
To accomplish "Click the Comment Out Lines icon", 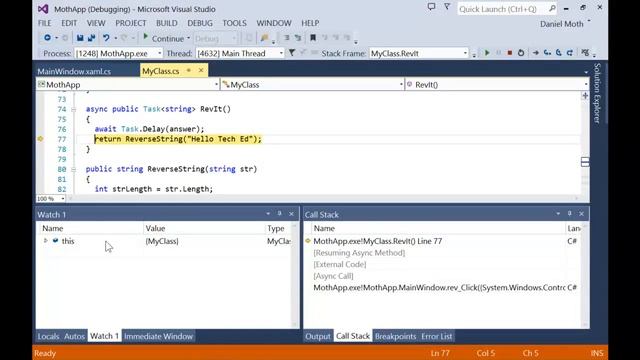I will coord(287,38).
